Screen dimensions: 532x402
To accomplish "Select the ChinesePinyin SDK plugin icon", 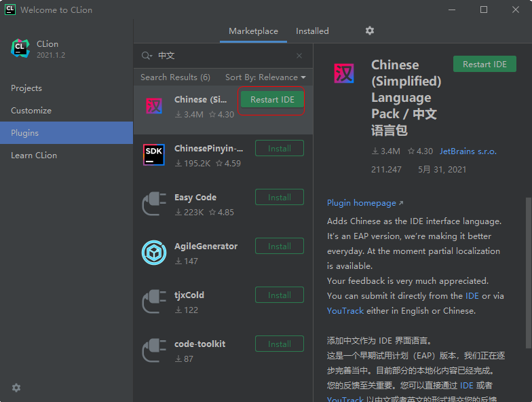I will click(154, 155).
